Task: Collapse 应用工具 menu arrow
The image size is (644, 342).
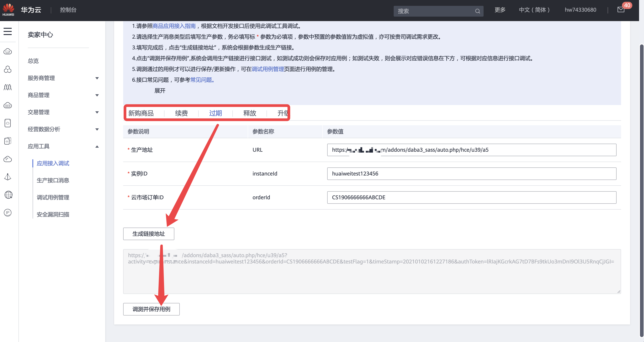Action: coord(97,147)
